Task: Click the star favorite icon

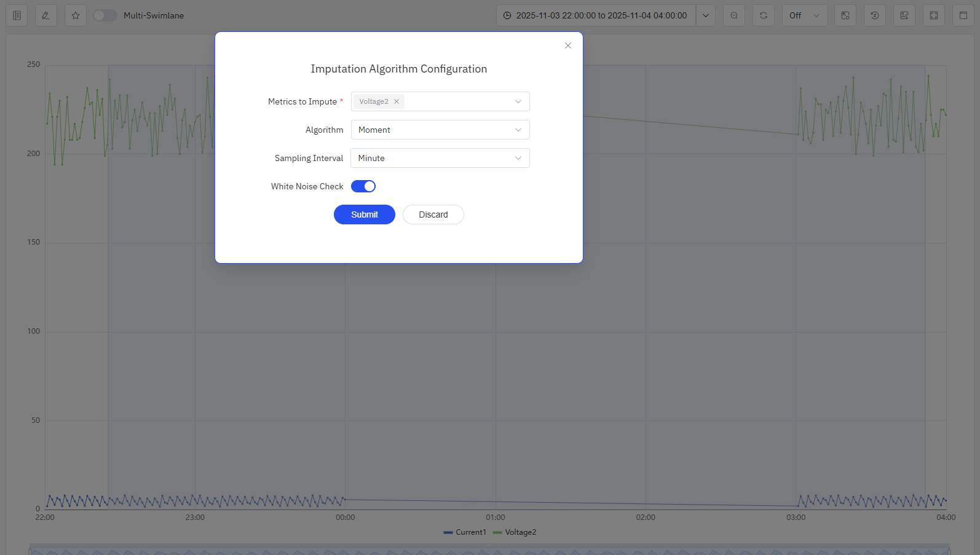Action: [x=76, y=15]
